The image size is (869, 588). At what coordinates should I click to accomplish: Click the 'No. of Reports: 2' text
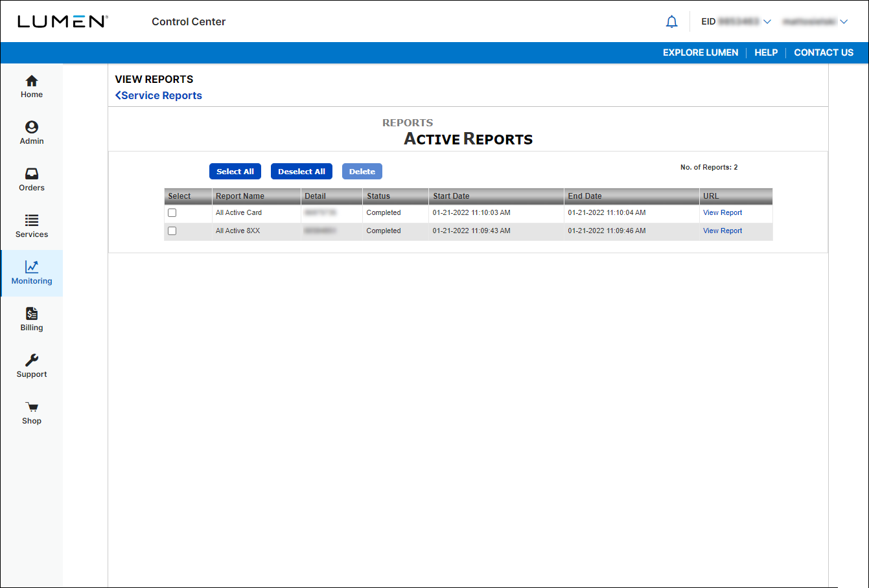pos(709,167)
